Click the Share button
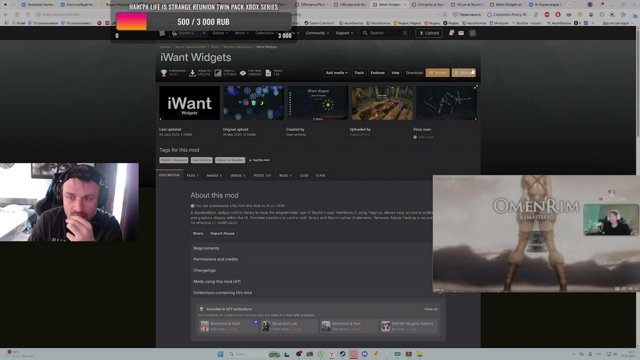 point(198,233)
